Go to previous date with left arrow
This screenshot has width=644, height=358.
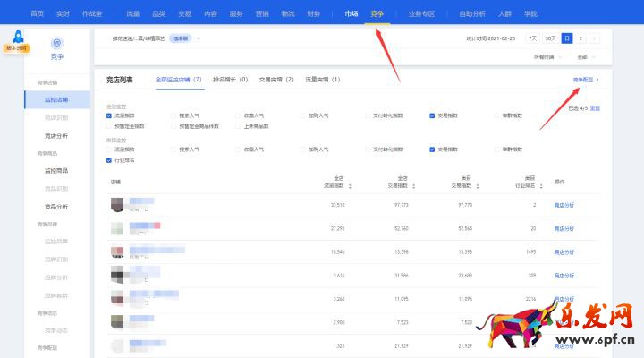[x=581, y=38]
